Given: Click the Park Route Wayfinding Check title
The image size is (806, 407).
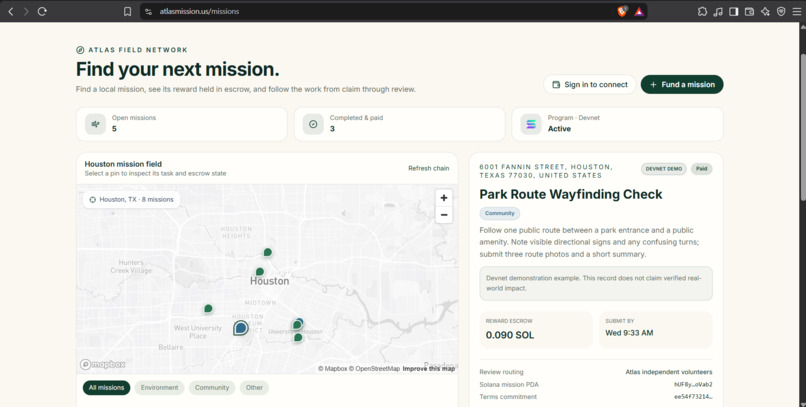Looking at the screenshot, I should [571, 194].
